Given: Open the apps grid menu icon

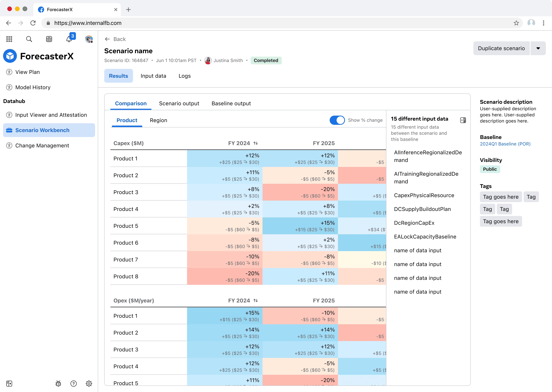Looking at the screenshot, I should [x=9, y=39].
